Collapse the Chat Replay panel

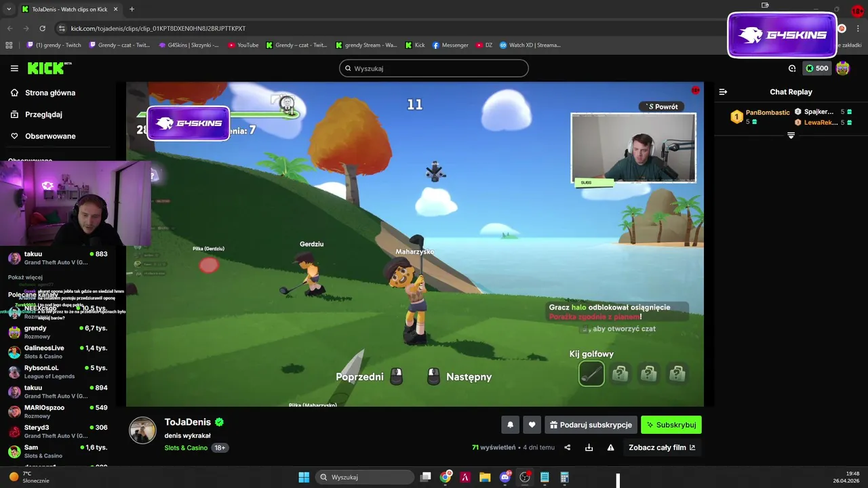point(723,92)
